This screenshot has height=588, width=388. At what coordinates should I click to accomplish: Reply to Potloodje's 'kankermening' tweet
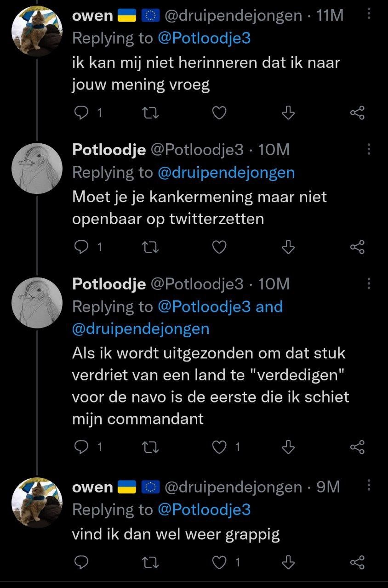click(81, 248)
